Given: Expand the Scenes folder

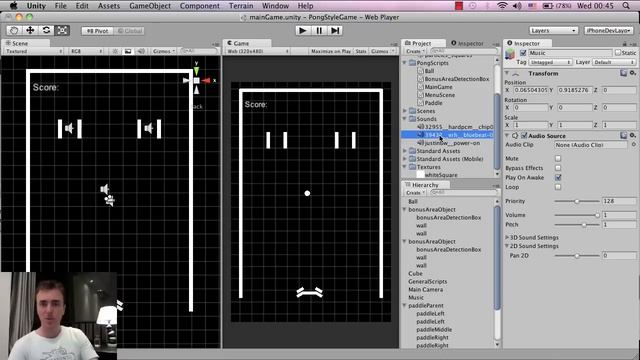Looking at the screenshot, I should [x=405, y=111].
